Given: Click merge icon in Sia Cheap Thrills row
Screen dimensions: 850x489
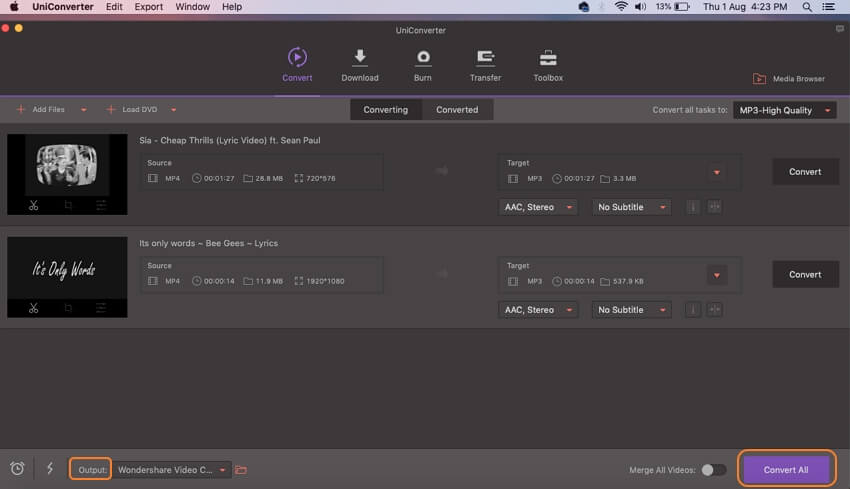Looking at the screenshot, I should pyautogui.click(x=714, y=207).
